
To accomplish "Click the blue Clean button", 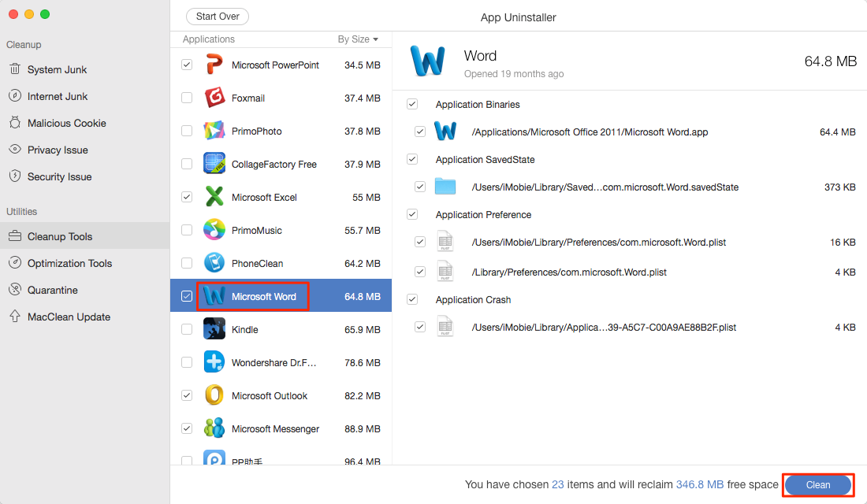I will point(818,484).
